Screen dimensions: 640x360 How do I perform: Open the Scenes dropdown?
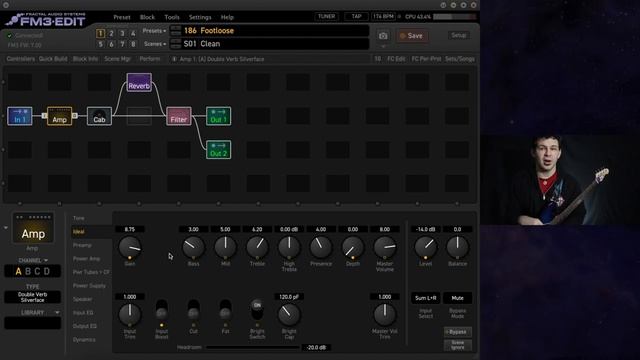(155, 44)
